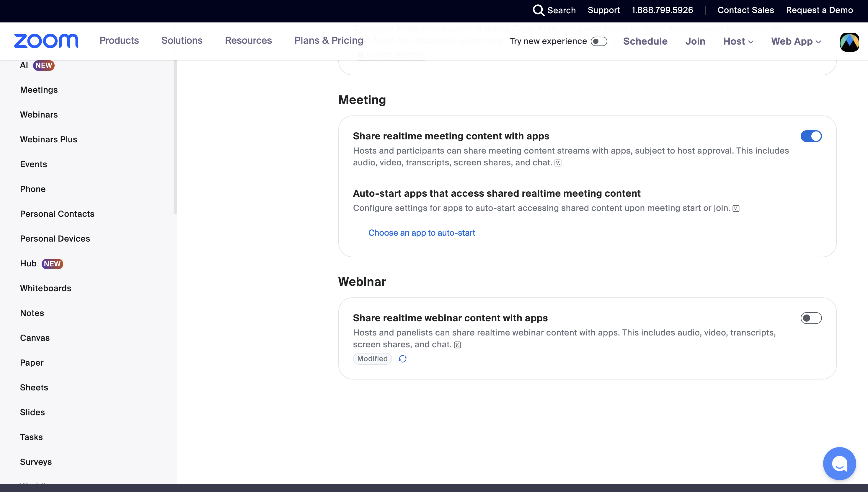Toggle Try new experience switch

(x=599, y=41)
